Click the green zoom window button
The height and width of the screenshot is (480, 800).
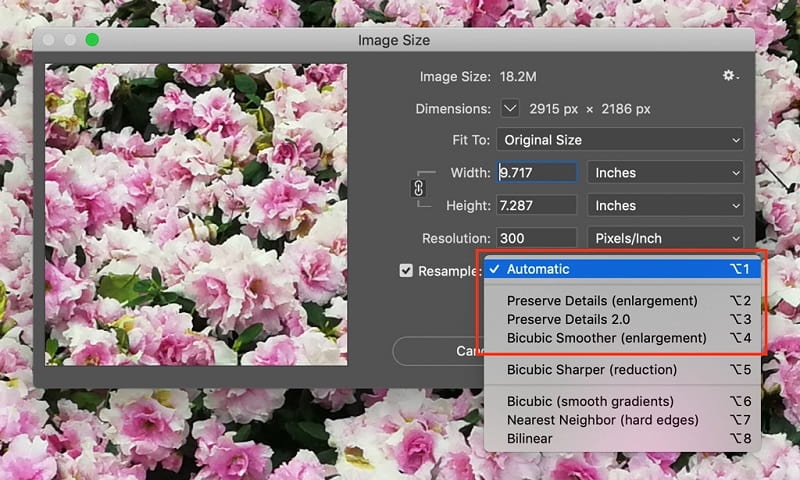92,40
